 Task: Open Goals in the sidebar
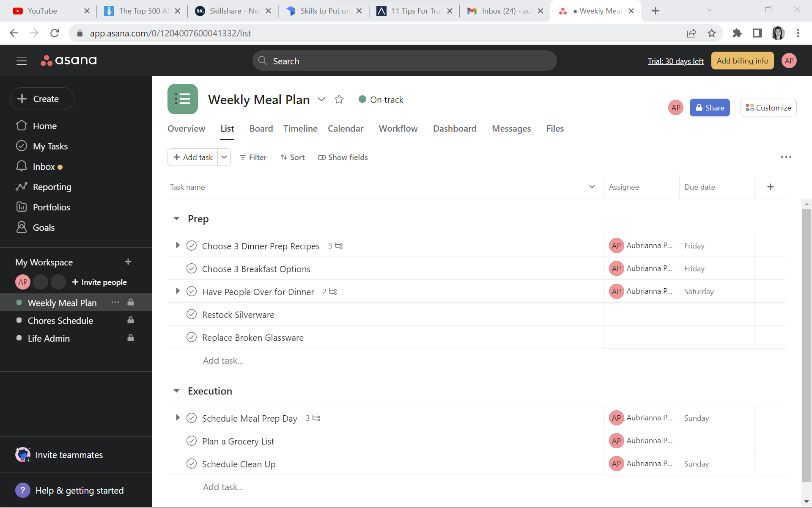click(x=44, y=227)
